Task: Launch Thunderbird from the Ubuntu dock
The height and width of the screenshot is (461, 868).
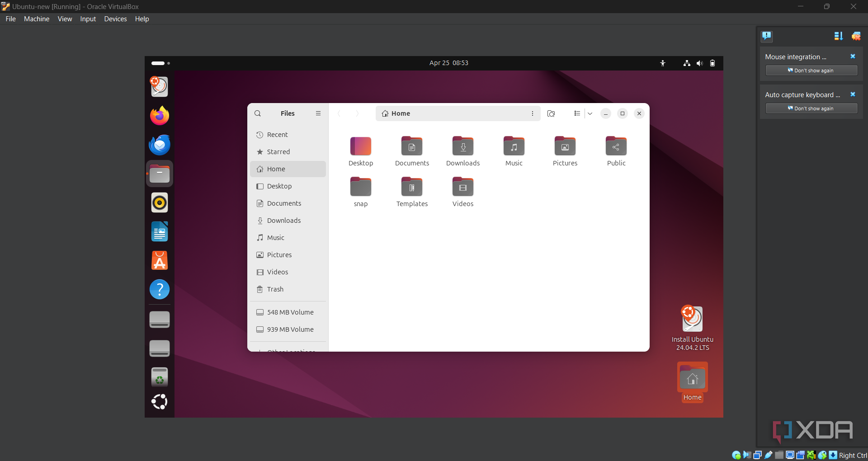Action: click(x=160, y=145)
